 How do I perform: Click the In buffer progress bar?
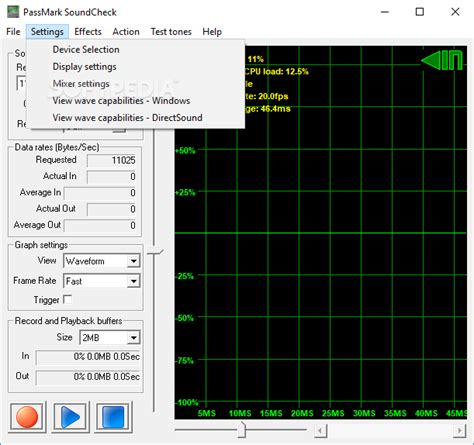88,357
